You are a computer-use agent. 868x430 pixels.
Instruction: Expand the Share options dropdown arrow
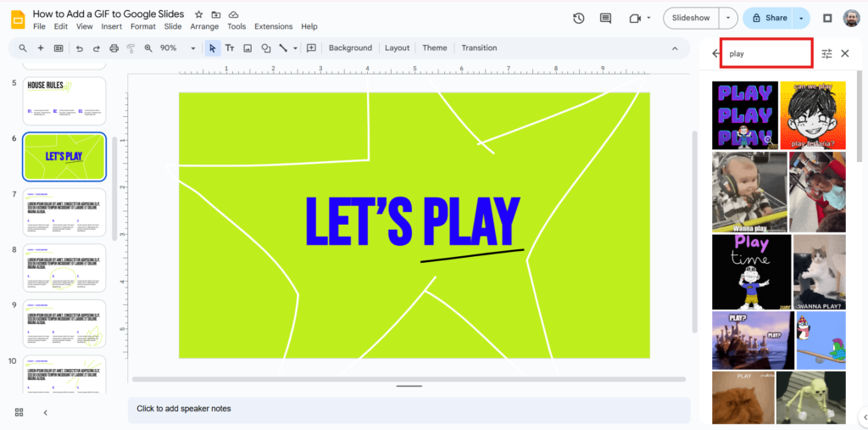(802, 18)
